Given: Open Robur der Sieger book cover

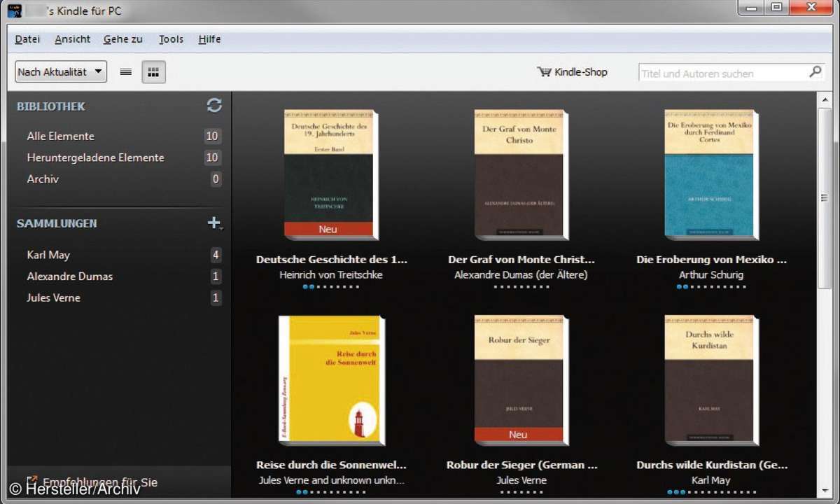Looking at the screenshot, I should [x=521, y=379].
